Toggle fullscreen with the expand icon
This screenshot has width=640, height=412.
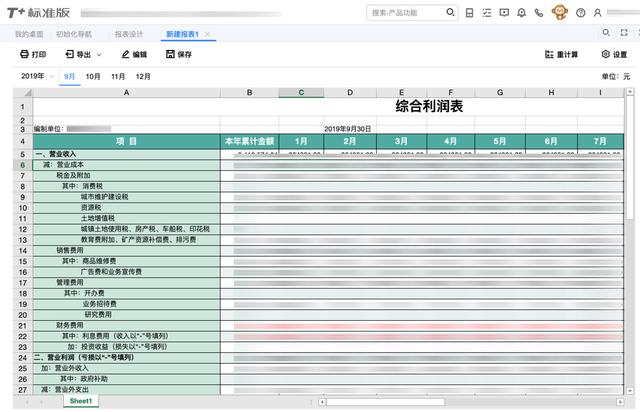624,33
